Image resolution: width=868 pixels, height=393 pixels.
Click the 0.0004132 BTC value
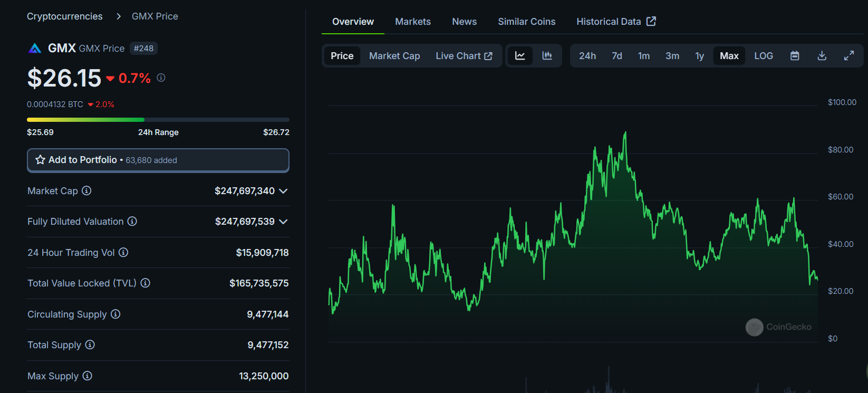click(x=55, y=104)
